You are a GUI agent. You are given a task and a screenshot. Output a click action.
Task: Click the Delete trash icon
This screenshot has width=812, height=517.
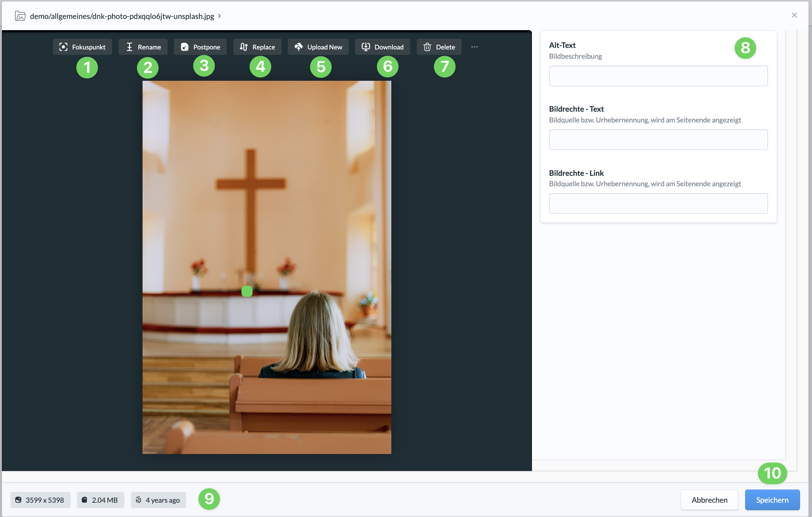pyautogui.click(x=427, y=47)
